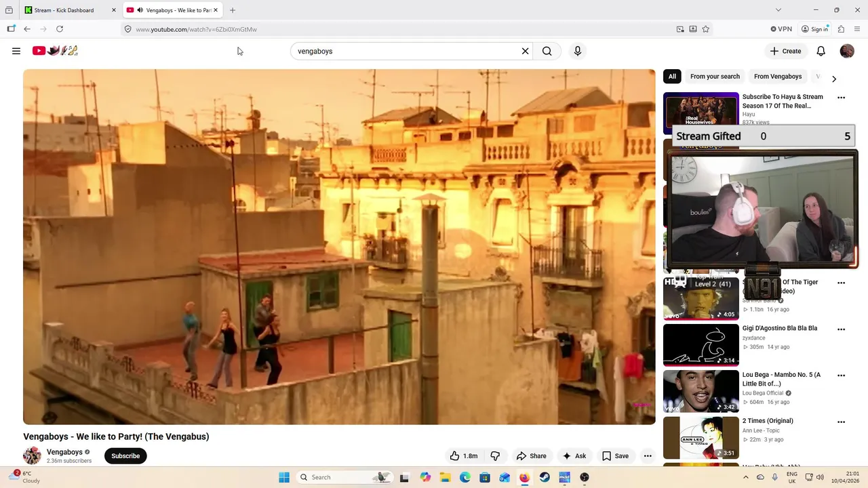Open Hayu Real Housewives ad thumbnail

pyautogui.click(x=701, y=110)
